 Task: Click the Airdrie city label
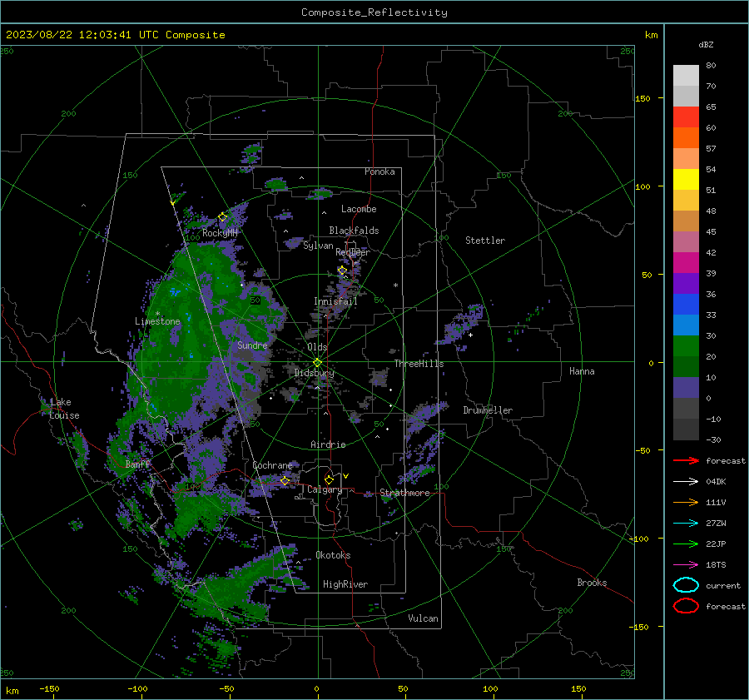coord(328,444)
